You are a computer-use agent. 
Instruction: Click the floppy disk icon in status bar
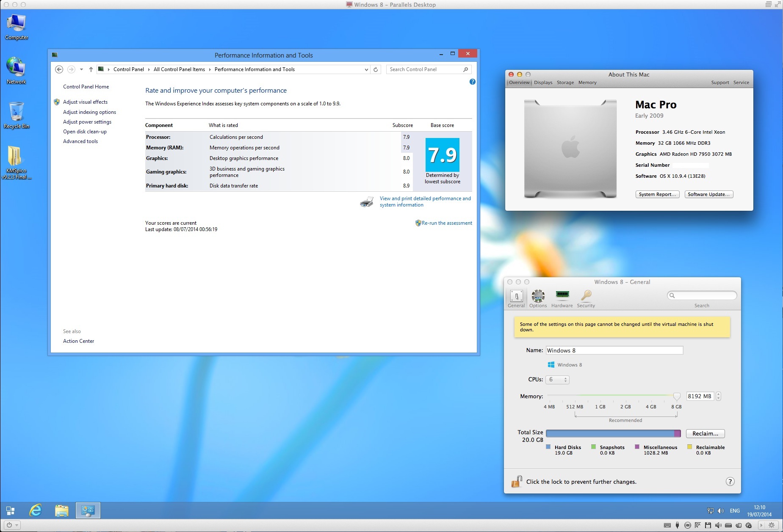(708, 525)
